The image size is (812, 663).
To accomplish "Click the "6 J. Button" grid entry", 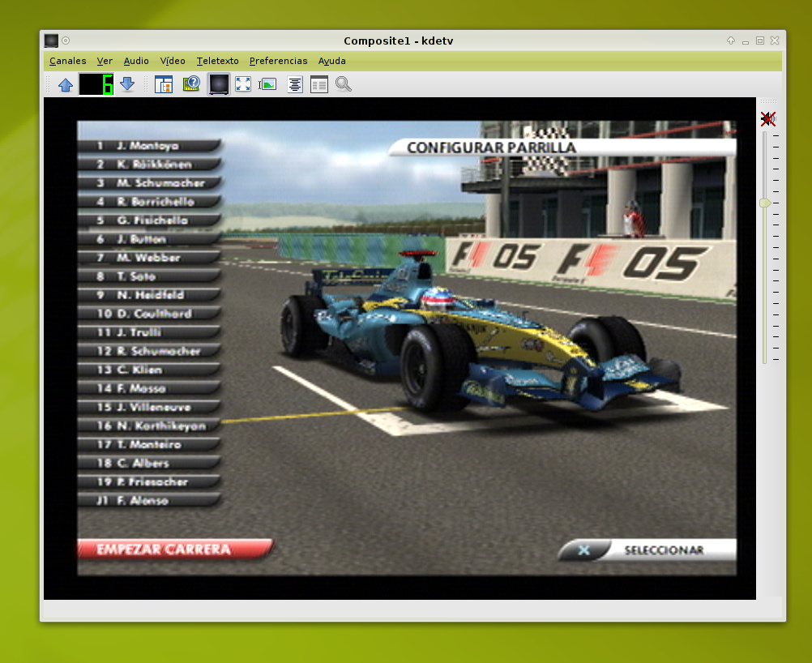I will [149, 239].
